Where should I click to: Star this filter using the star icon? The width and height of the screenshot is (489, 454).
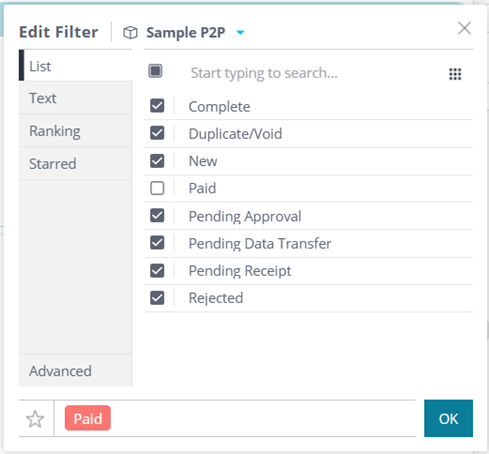(35, 419)
